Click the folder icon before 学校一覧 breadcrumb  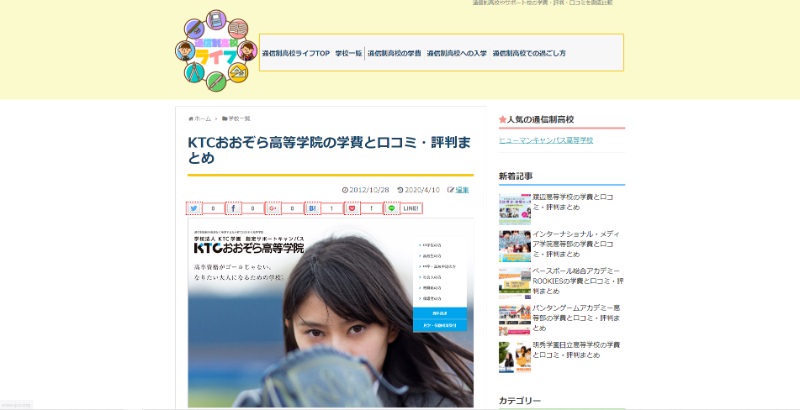(224, 119)
